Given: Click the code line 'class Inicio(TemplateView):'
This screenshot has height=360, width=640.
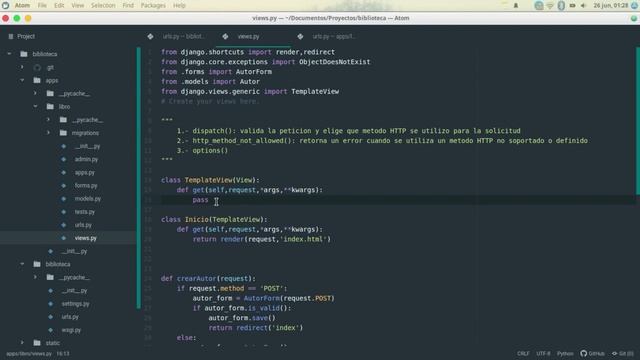Looking at the screenshot, I should click(x=214, y=220).
